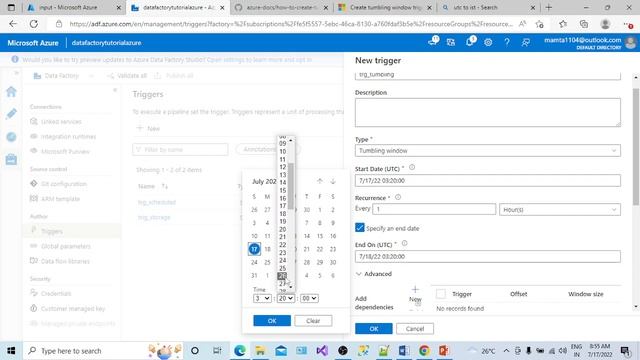The width and height of the screenshot is (640, 360).
Task: Open recurrence unit dropdown Hour(s)
Action: pyautogui.click(x=560, y=209)
